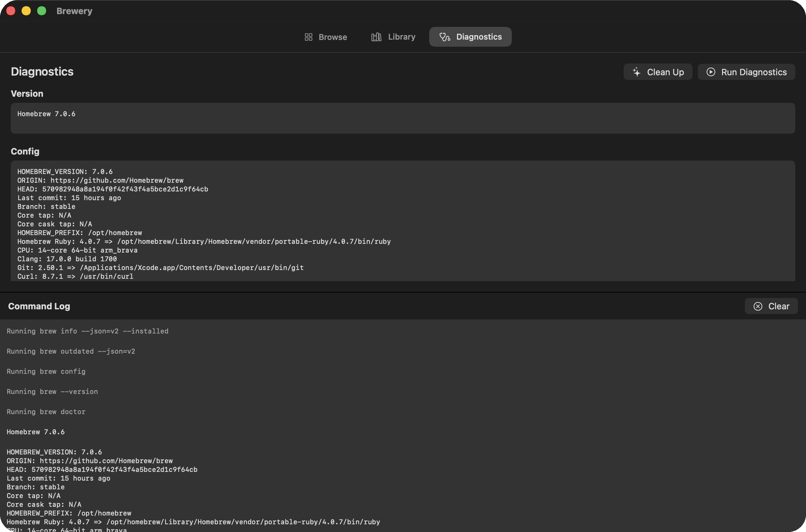Click the 'Git: 2.50.1' line in Config
Screen dimensions: 806x532
tap(161, 268)
